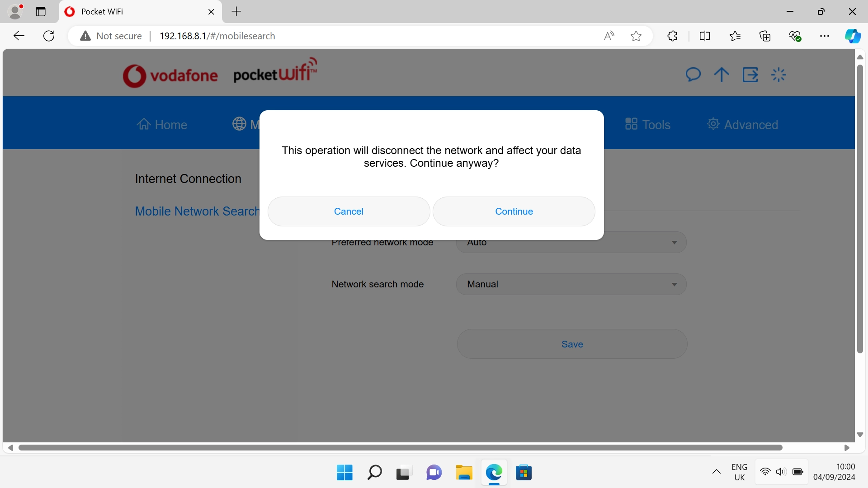Open the Preferred network mode dropdown
868x488 pixels.
571,242
